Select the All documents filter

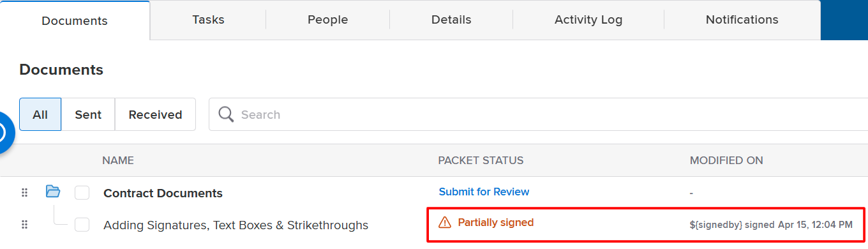click(x=40, y=114)
